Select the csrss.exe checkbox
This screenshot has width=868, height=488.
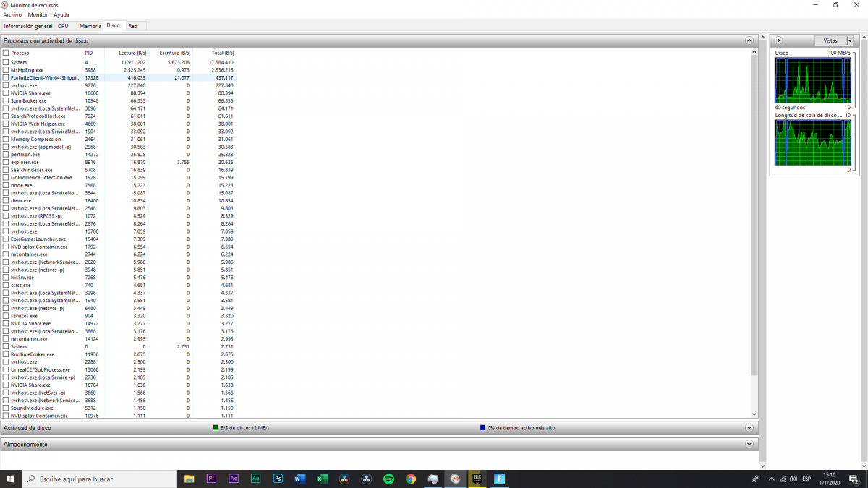[6, 285]
